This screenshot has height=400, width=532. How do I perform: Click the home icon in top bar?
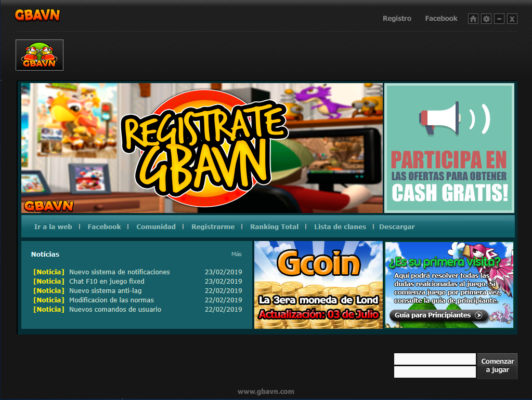click(473, 19)
